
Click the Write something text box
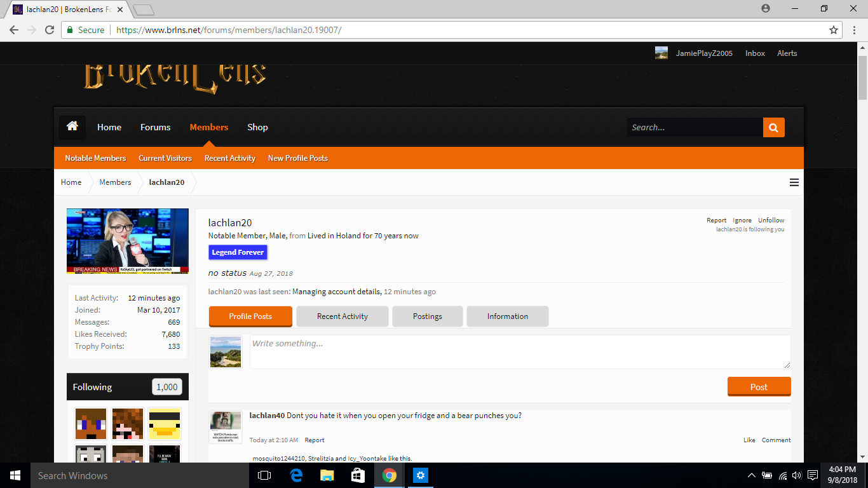click(520, 352)
